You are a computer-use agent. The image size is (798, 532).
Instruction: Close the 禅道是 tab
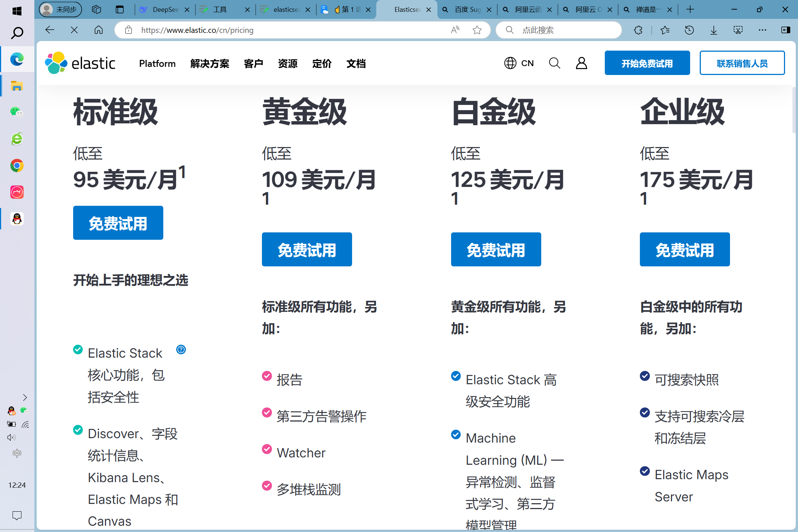pyautogui.click(x=669, y=10)
